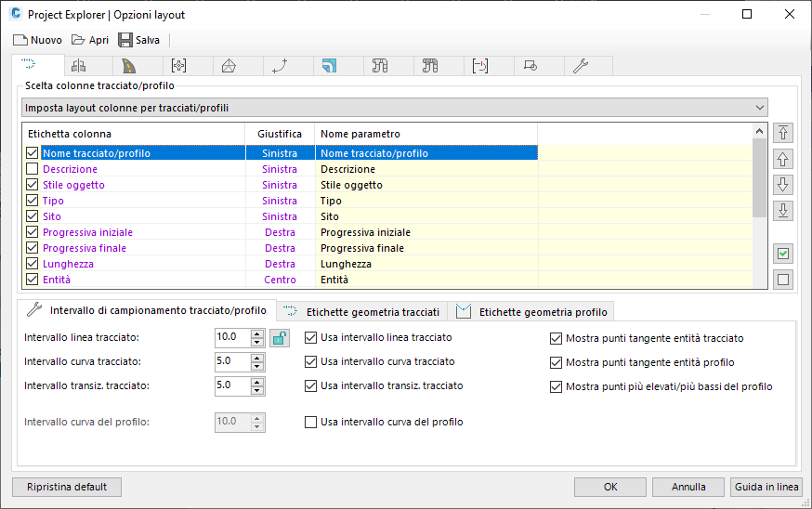The width and height of the screenshot is (812, 509).
Task: Uncheck Mostra punti tangente entità tracciato
Action: (x=556, y=339)
